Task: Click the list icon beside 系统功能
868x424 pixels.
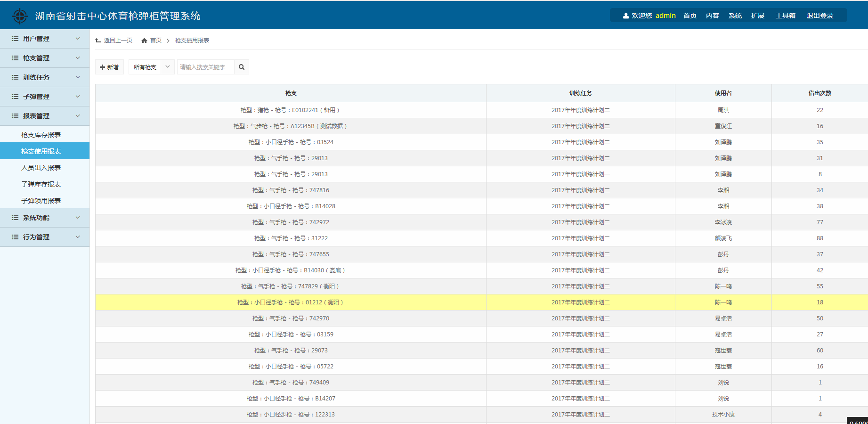Action: pos(15,218)
